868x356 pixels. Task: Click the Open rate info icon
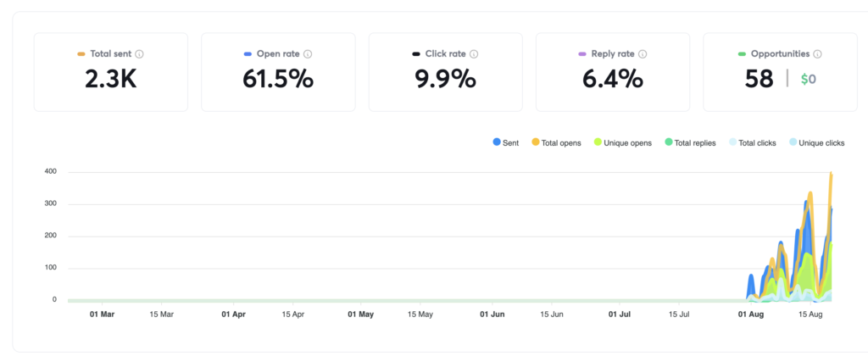pos(308,54)
